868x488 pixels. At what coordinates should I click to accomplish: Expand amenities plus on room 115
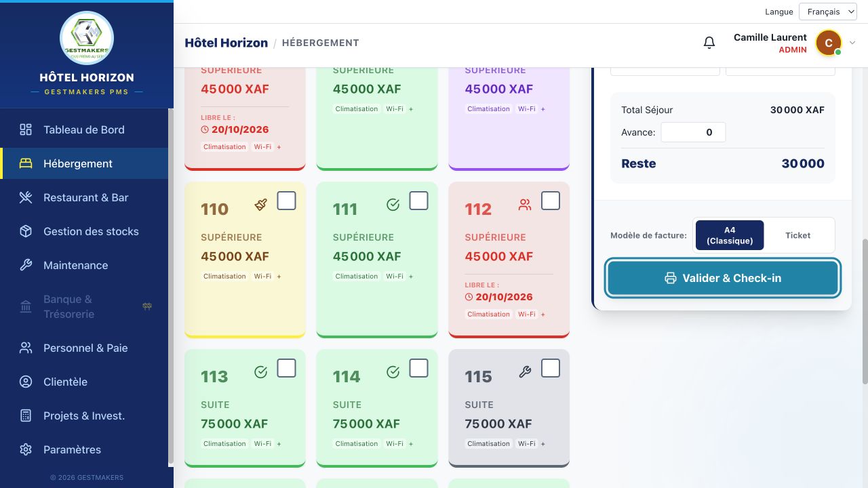(x=542, y=444)
